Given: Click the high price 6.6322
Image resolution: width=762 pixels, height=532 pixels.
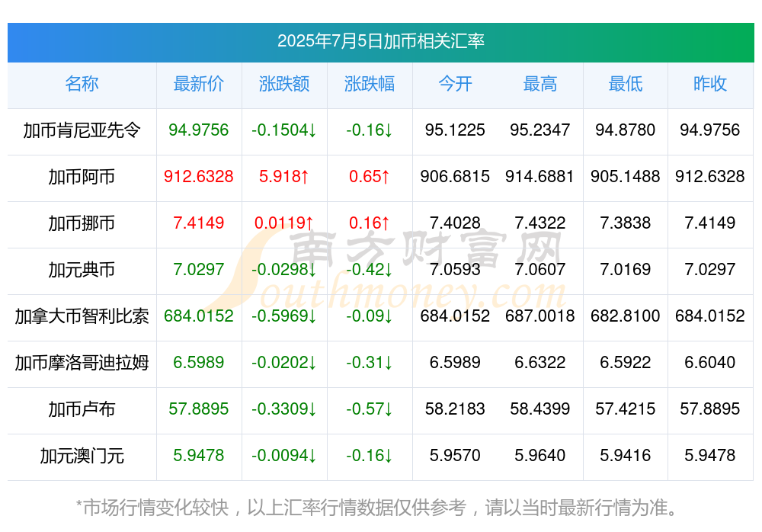Looking at the screenshot, I should 540,362.
